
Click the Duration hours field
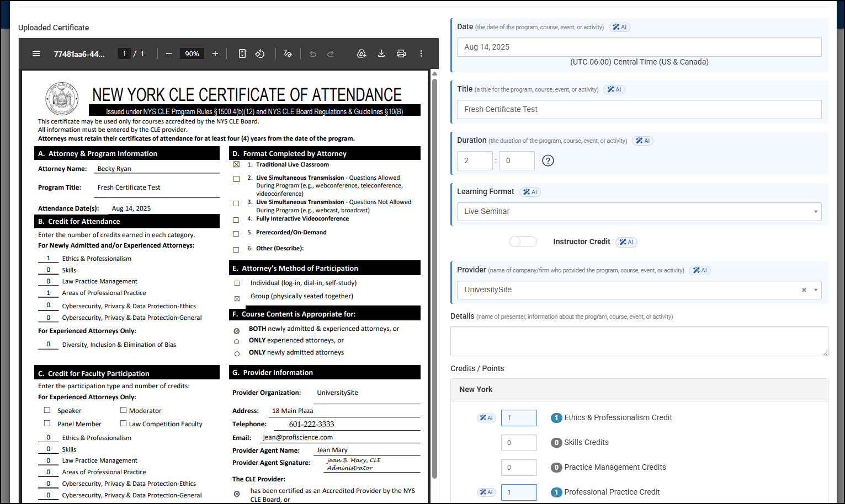click(475, 160)
